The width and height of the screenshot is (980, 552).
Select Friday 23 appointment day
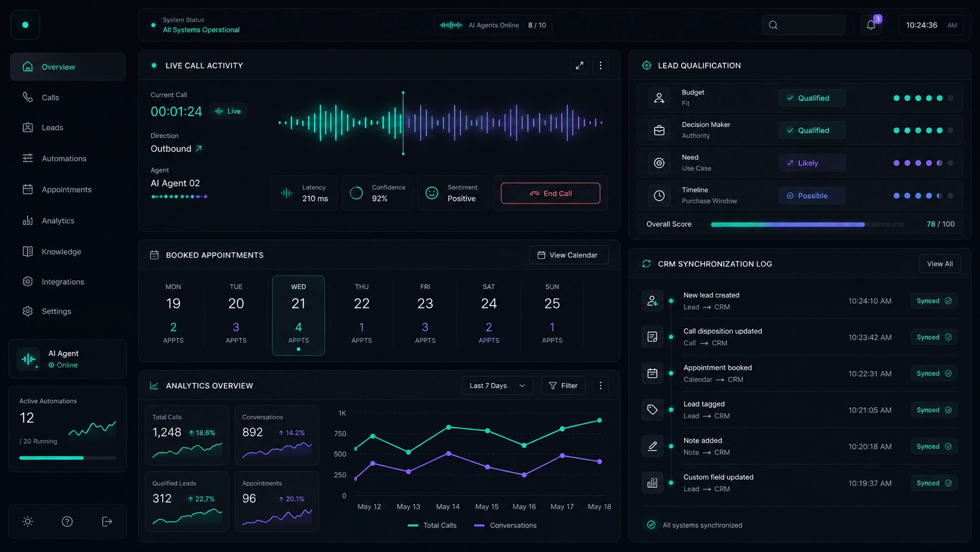coord(425,316)
